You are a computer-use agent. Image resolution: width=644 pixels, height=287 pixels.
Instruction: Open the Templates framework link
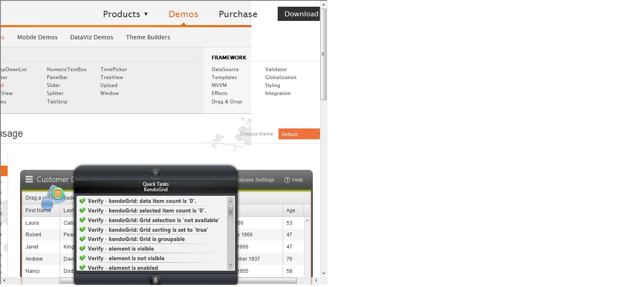tap(224, 77)
